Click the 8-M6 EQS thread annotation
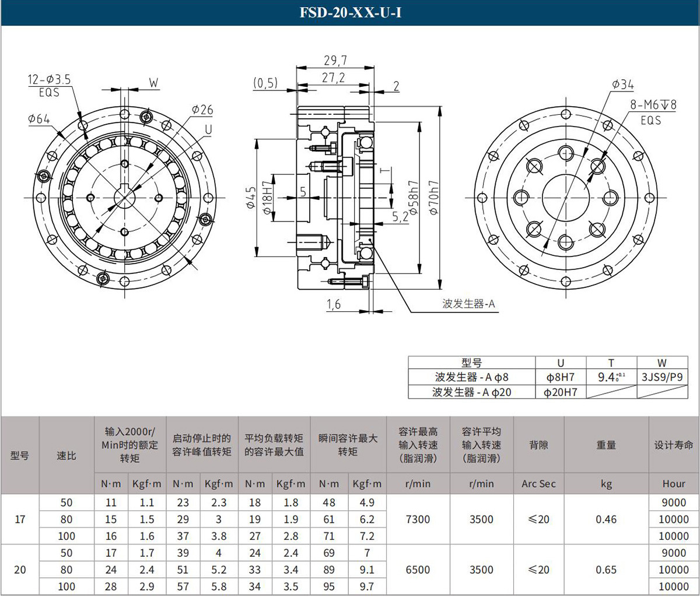Screen dimensions: 700x597 (x=653, y=112)
